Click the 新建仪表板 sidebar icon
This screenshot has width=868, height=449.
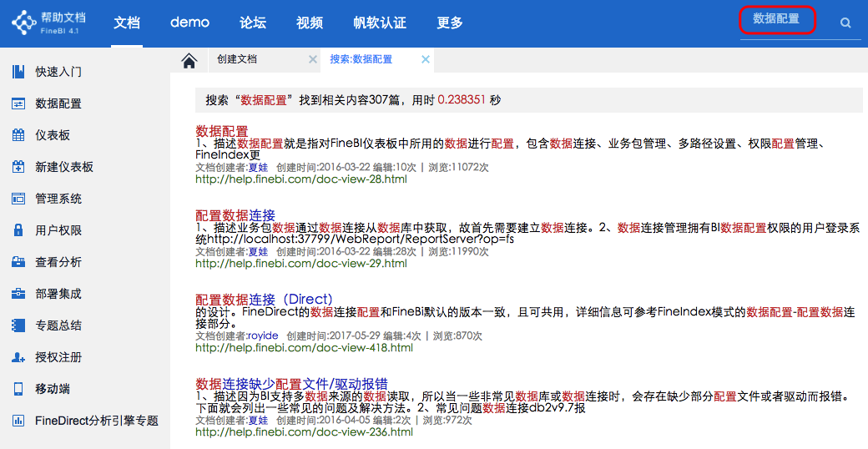[x=18, y=167]
